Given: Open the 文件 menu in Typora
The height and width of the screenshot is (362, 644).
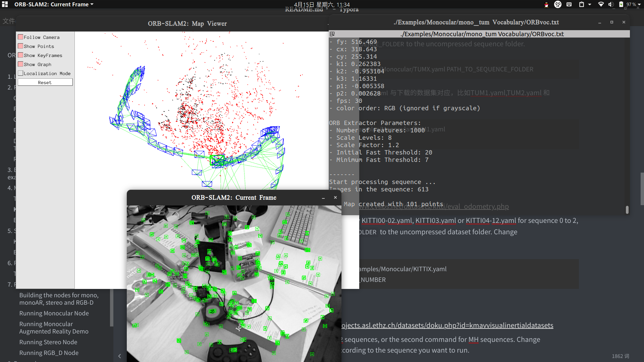Looking at the screenshot, I should coord(9,21).
